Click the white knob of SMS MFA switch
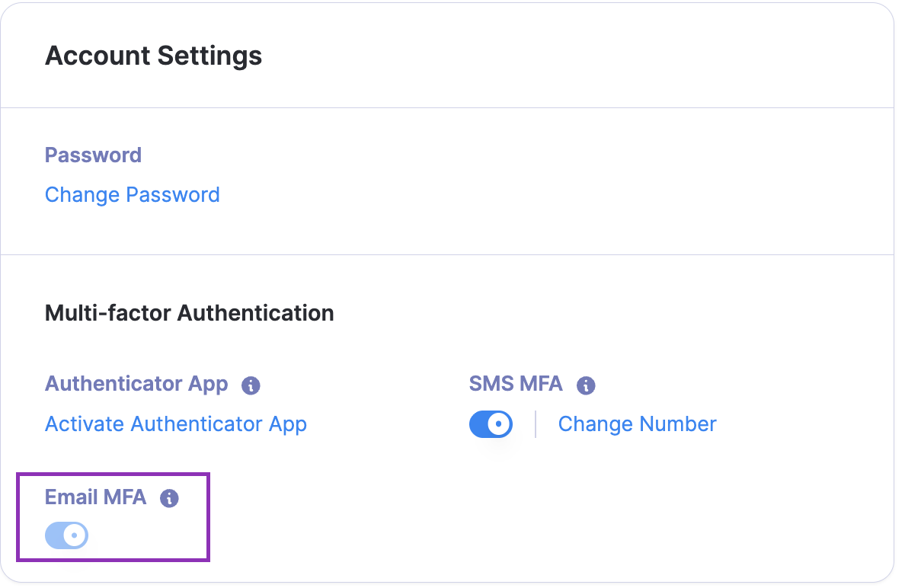Viewport: 905px width, 588px height. coord(500,424)
